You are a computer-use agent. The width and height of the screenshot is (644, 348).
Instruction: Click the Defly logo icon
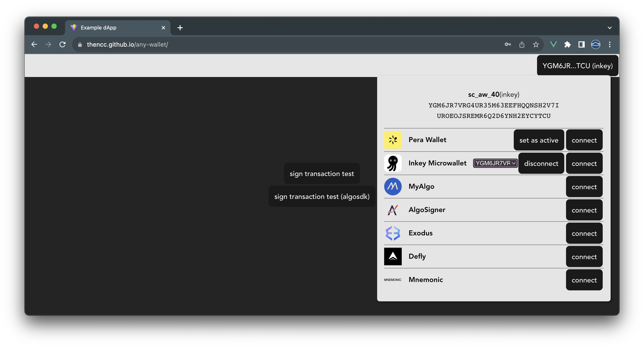tap(393, 256)
